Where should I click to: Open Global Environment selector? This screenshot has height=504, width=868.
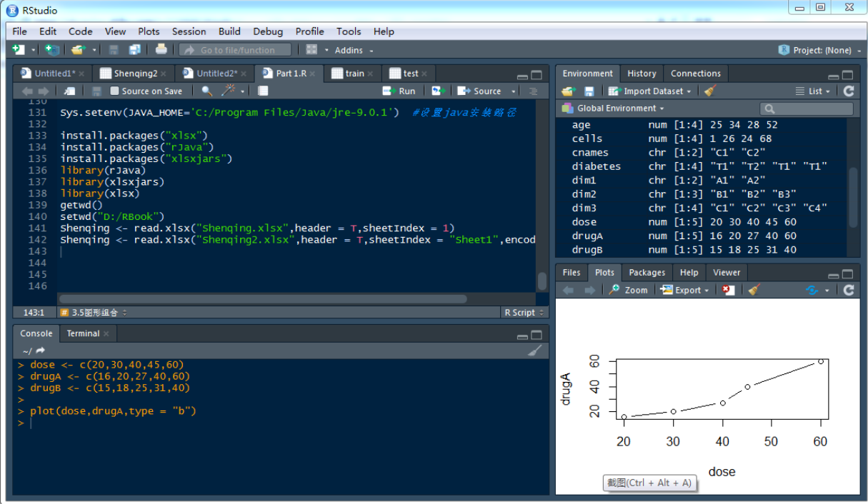tap(613, 109)
